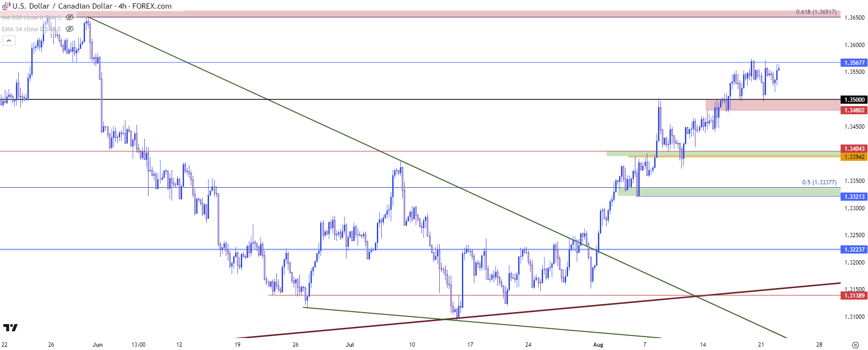
Task: Click the 0.618 (1.36517) Fibonacci label
Action: coord(816,12)
